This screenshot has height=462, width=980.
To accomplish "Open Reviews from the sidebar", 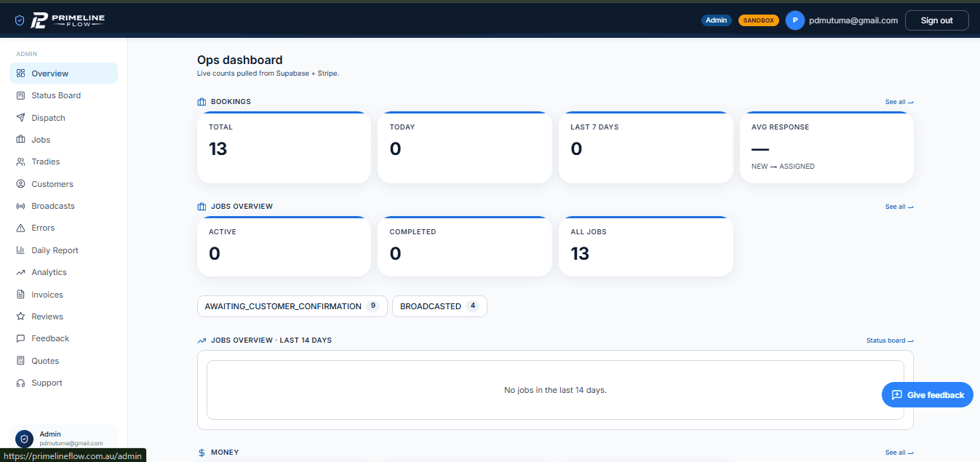I will pyautogui.click(x=63, y=316).
